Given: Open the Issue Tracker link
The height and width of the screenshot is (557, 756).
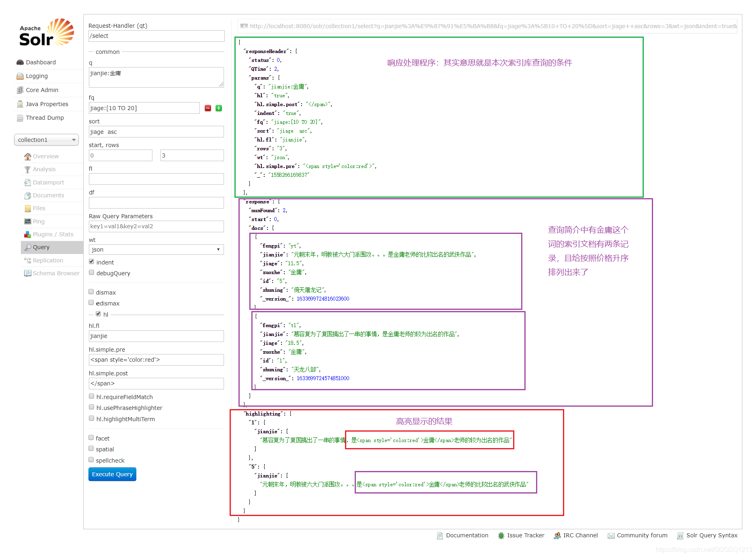Looking at the screenshot, I should 526,535.
